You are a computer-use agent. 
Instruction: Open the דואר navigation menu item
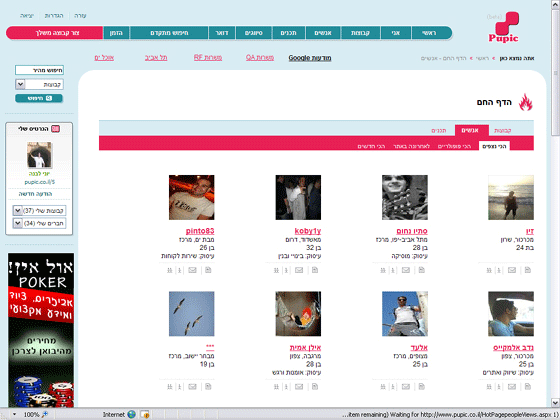pos(221,33)
